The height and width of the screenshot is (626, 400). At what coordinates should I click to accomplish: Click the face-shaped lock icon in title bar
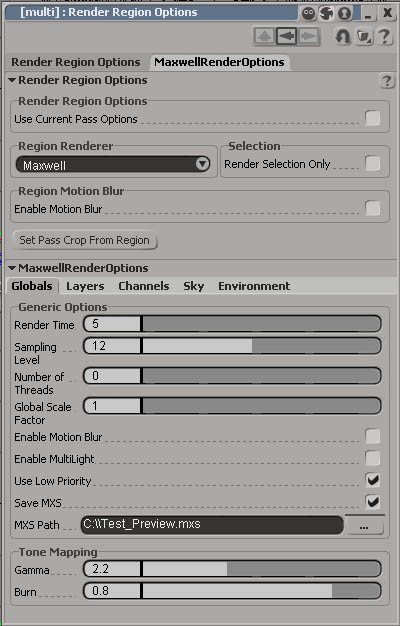click(308, 13)
